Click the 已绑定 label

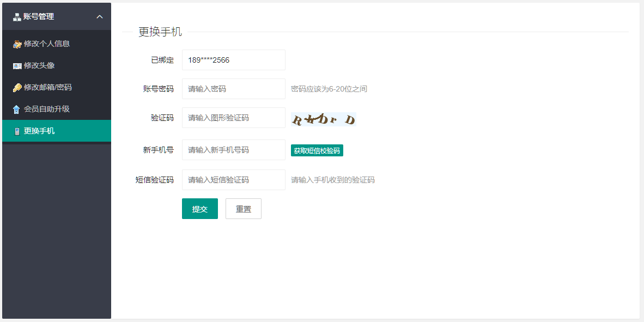pos(162,60)
